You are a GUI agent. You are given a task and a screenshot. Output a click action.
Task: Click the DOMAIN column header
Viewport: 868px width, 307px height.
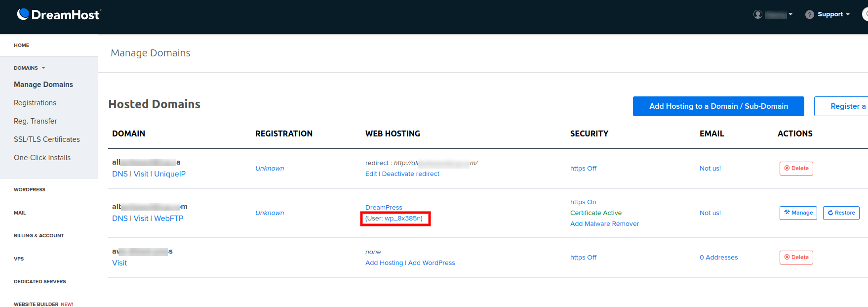click(128, 133)
